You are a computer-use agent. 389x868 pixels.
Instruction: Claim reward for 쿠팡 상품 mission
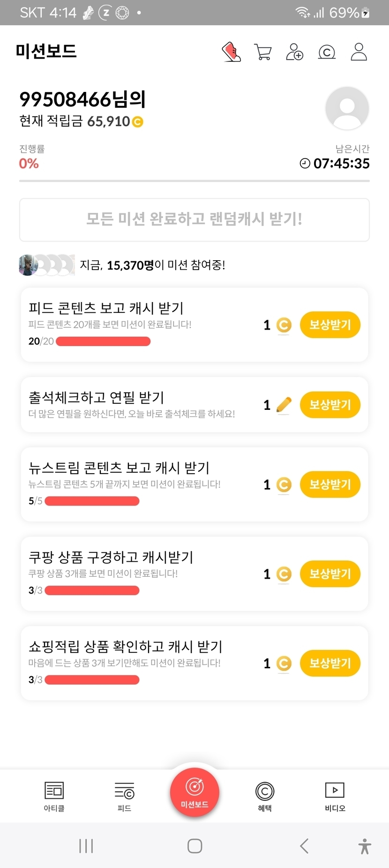[x=330, y=574]
